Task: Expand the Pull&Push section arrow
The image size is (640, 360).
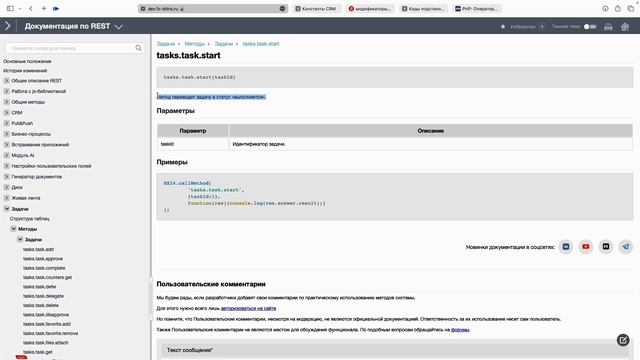Action: point(7,123)
